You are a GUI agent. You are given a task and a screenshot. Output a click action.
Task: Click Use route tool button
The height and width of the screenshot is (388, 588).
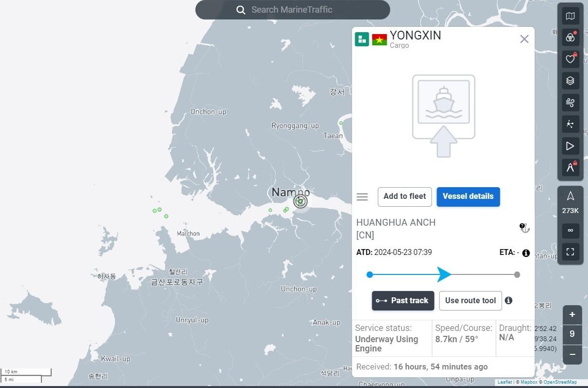470,301
